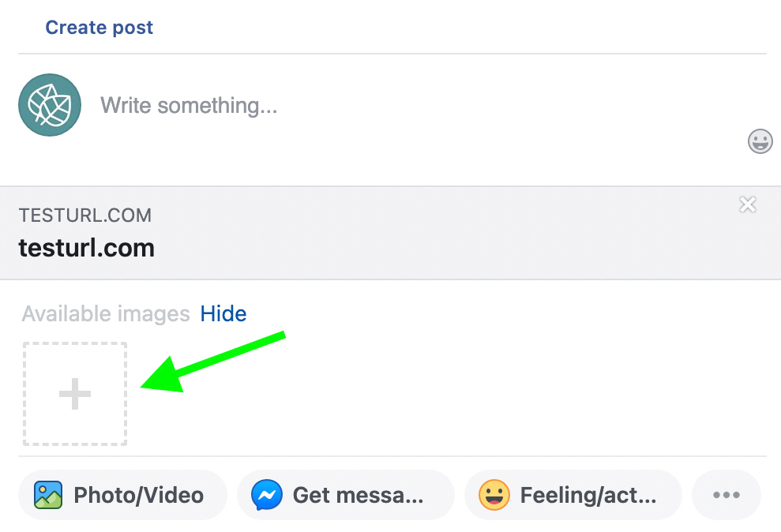Open more post options with the ellipsis icon

(726, 495)
